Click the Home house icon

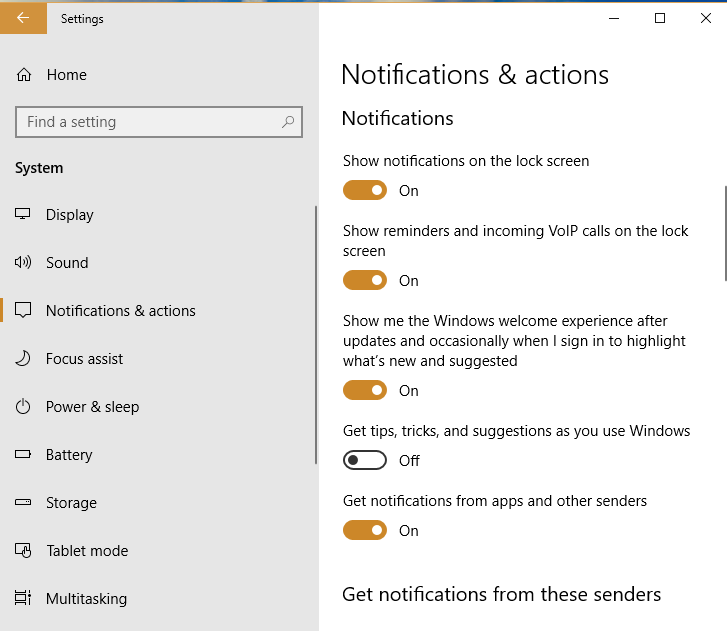click(x=24, y=75)
